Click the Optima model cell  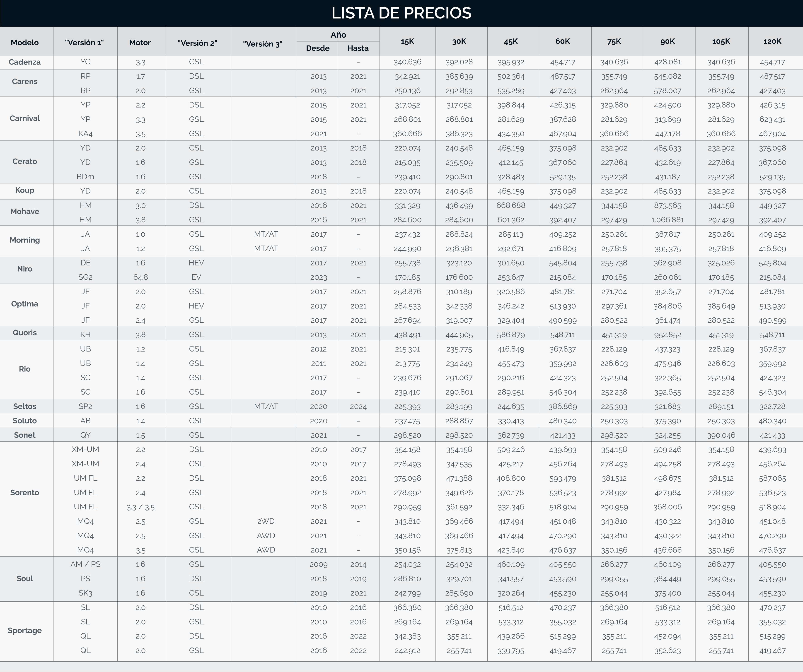pyautogui.click(x=25, y=304)
